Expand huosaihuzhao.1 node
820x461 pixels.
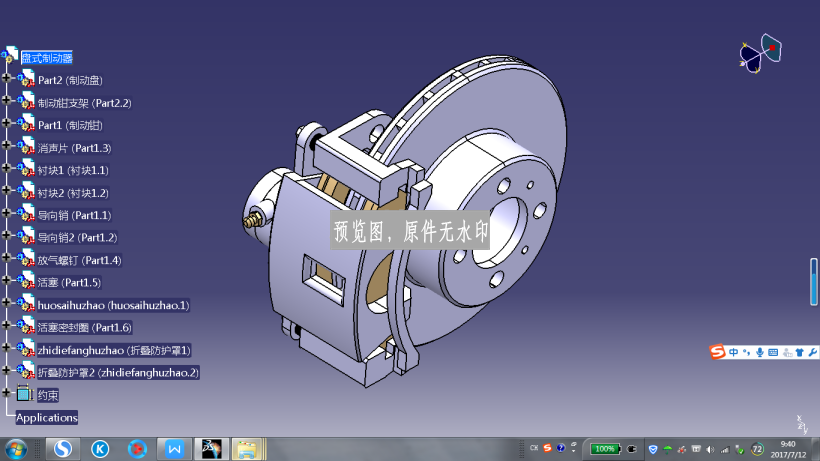(6, 303)
